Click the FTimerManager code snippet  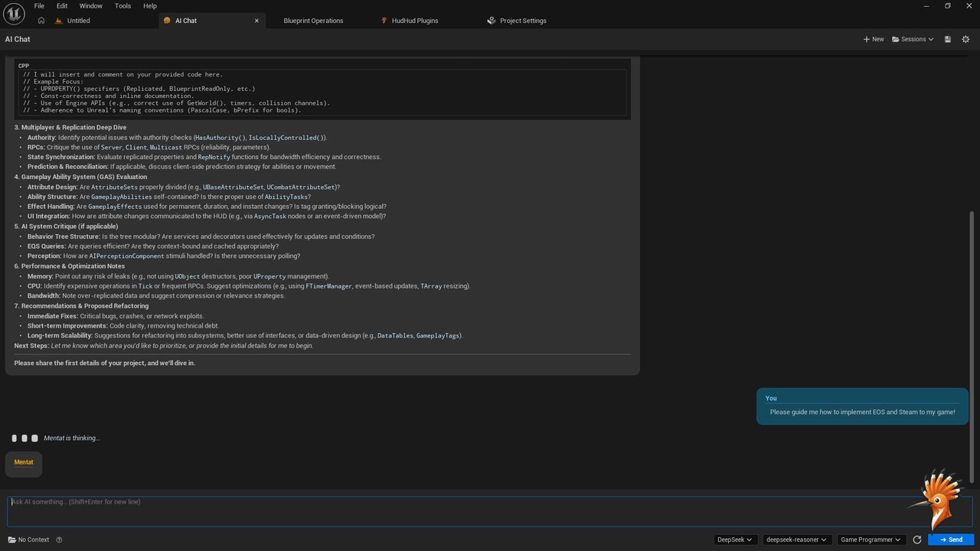tap(328, 286)
